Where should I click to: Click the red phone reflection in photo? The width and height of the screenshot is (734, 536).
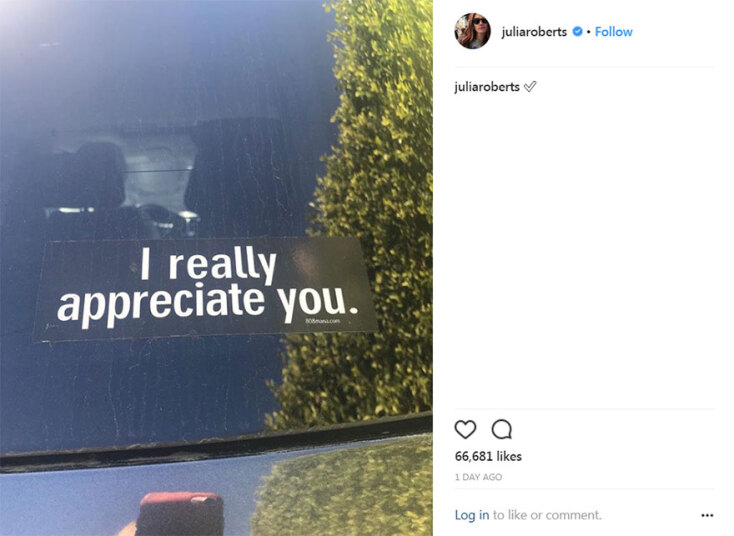coord(182,513)
